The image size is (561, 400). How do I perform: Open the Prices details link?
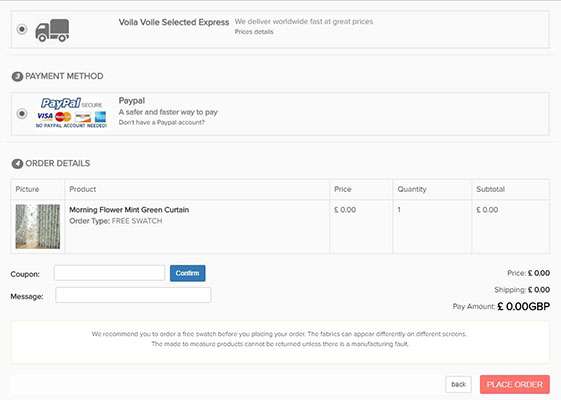pyautogui.click(x=254, y=32)
